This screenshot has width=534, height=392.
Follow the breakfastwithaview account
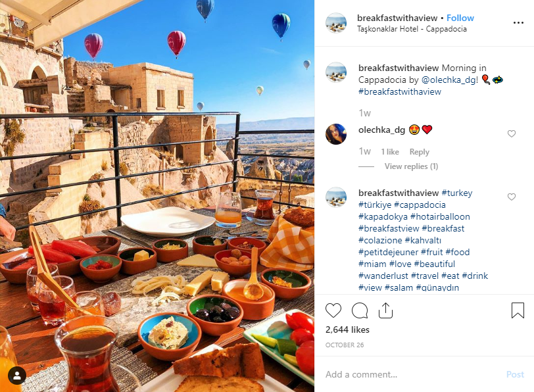point(460,18)
